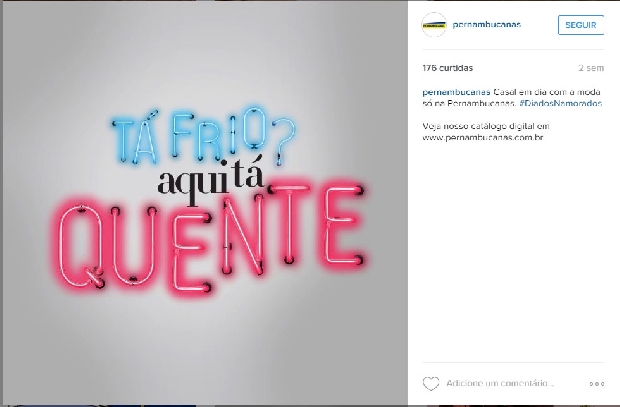Click the pink neon 'QUENTE' lettering

(210, 237)
